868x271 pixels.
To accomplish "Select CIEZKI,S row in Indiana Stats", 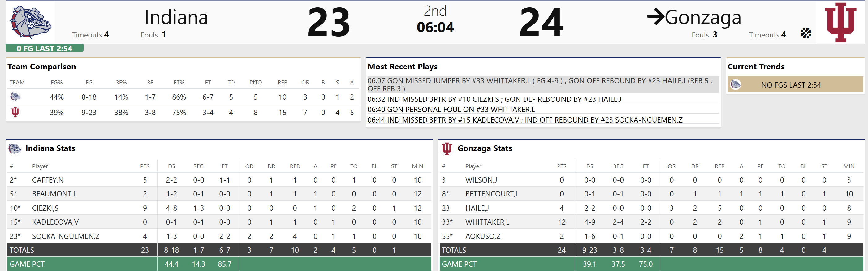I will pyautogui.click(x=45, y=208).
